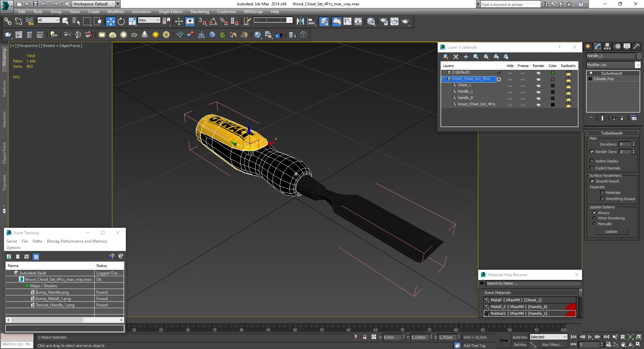Viewport: 644px width, 349px height.
Task: Delete layer icon in Layer dialog
Action: [x=456, y=57]
